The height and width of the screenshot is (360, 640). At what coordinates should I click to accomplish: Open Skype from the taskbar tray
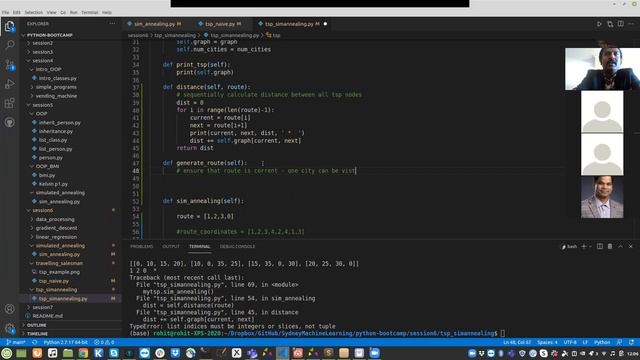click(x=543, y=353)
